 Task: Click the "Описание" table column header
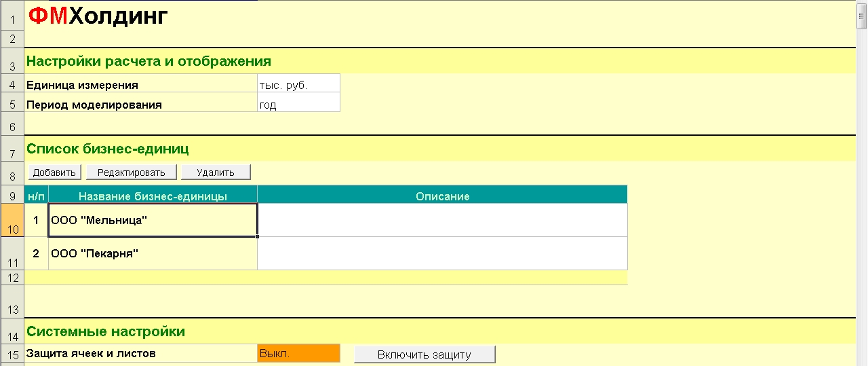442,196
